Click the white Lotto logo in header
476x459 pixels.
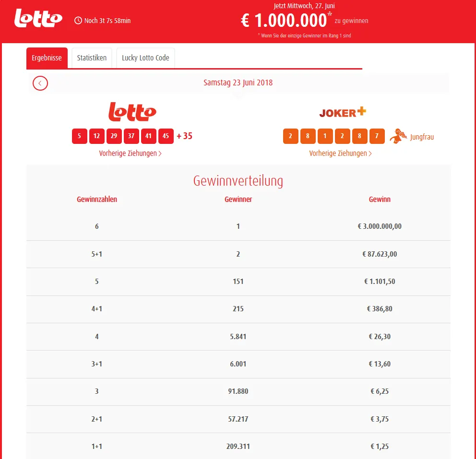pyautogui.click(x=38, y=18)
